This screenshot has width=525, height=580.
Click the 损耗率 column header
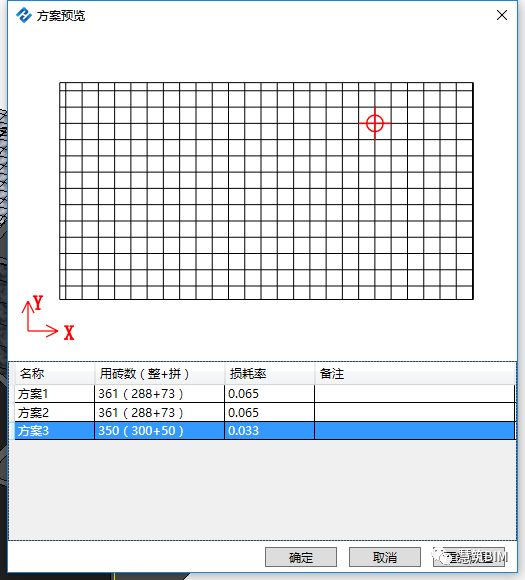click(269, 374)
